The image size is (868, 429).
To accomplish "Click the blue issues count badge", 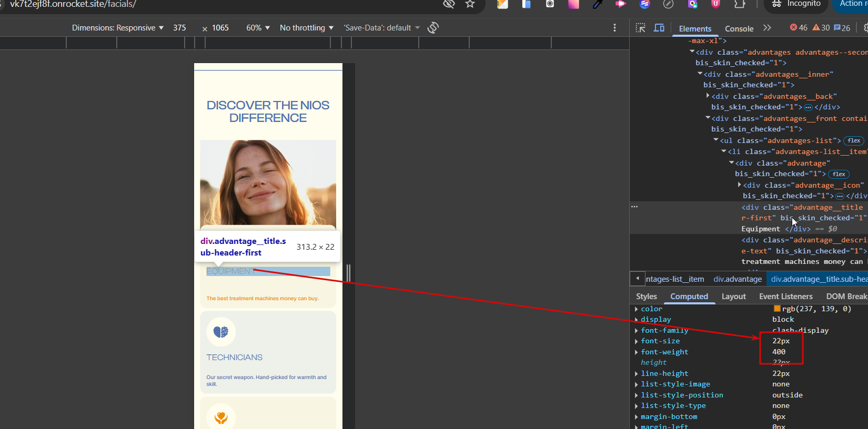I will click(842, 28).
